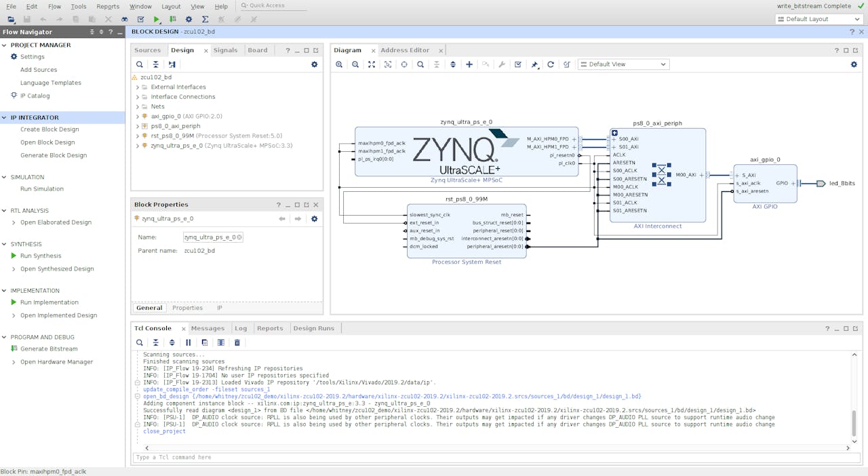Switch to the Address Editor tab
The height and width of the screenshot is (476, 868).
[x=405, y=50]
